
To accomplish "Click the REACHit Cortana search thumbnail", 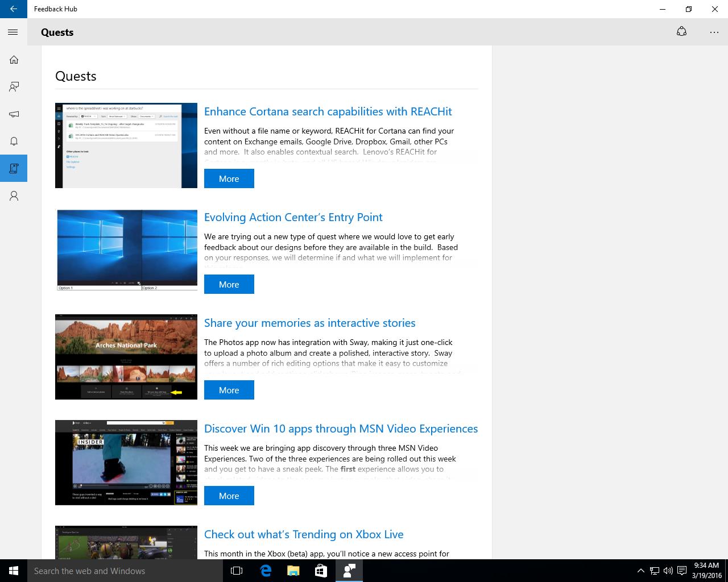I will click(126, 145).
